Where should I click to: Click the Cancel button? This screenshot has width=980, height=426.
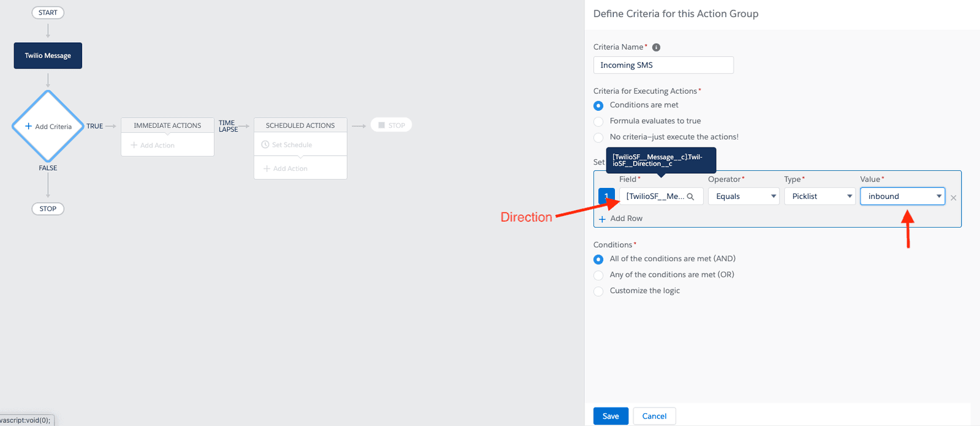(654, 416)
